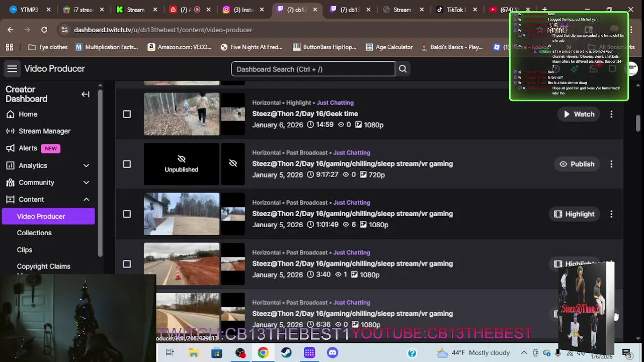The image size is (644, 362).
Task: Reload the page with the refresh icon
Action: pos(44,30)
